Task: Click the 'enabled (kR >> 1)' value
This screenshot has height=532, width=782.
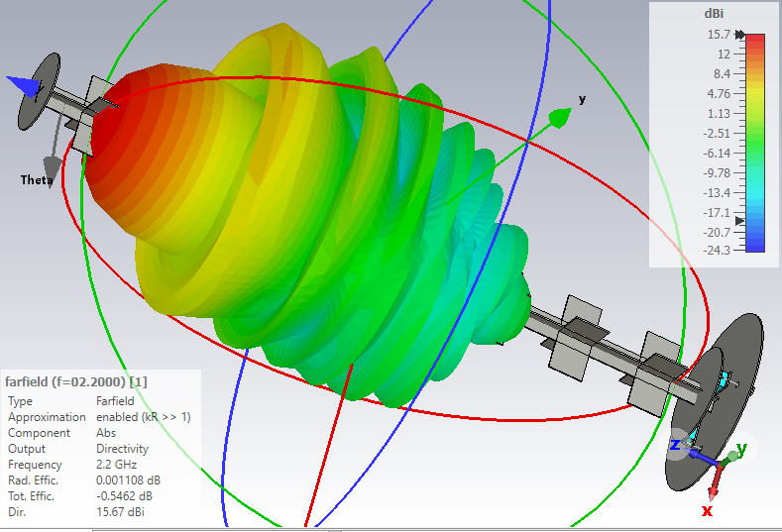Action: (144, 417)
